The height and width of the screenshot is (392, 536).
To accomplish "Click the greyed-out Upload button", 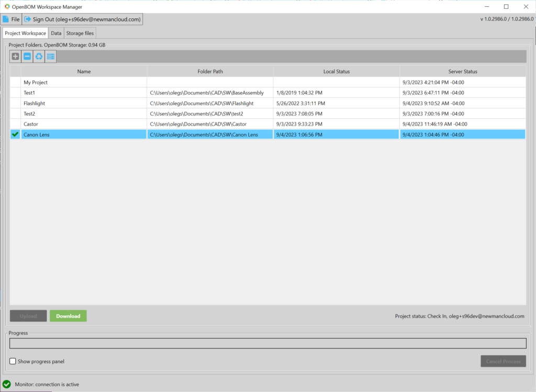I will (x=28, y=316).
